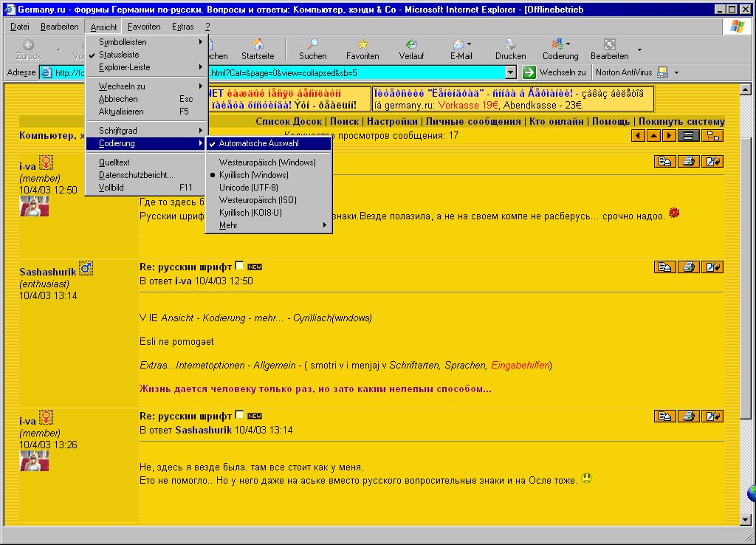Open Favoriten from the toolbar

point(362,49)
